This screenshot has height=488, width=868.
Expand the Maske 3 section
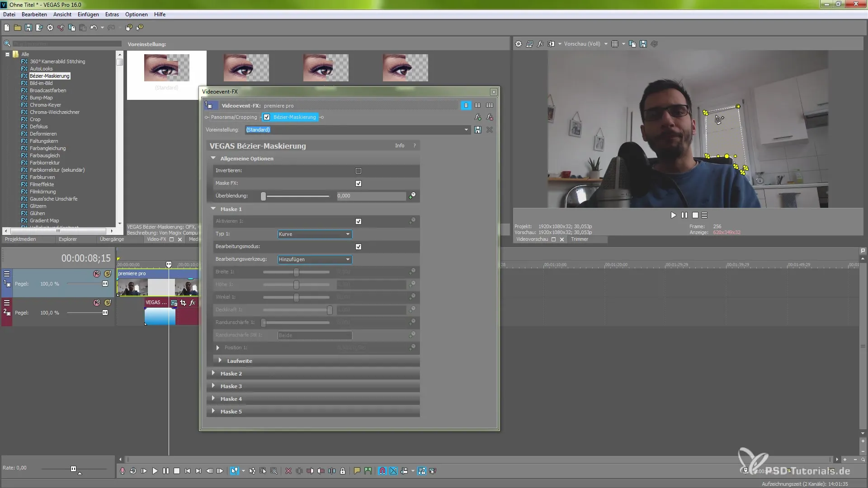(213, 386)
